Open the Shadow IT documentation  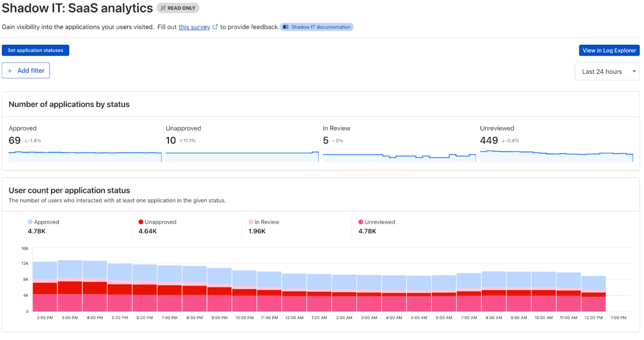tap(317, 27)
